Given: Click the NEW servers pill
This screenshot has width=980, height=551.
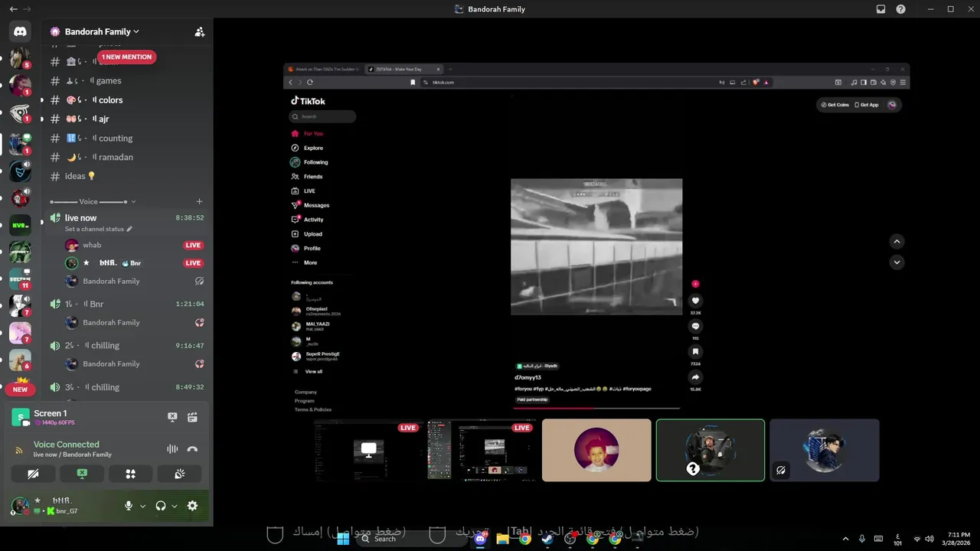Looking at the screenshot, I should tap(20, 390).
